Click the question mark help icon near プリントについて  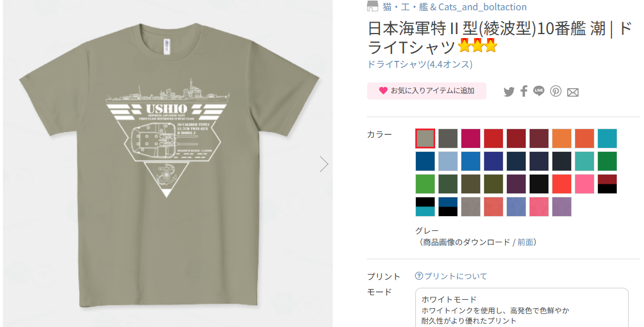419,276
